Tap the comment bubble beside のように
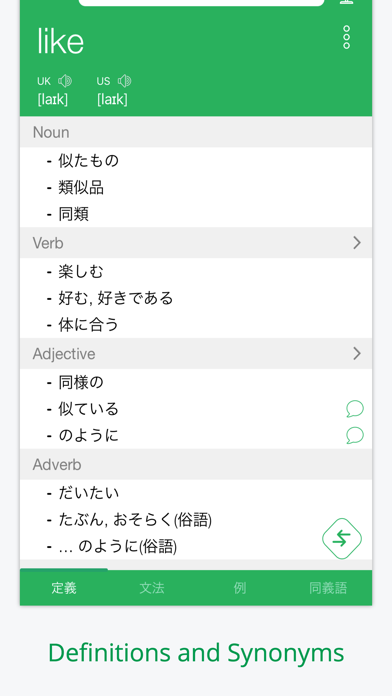The image size is (392, 696). 355,435
